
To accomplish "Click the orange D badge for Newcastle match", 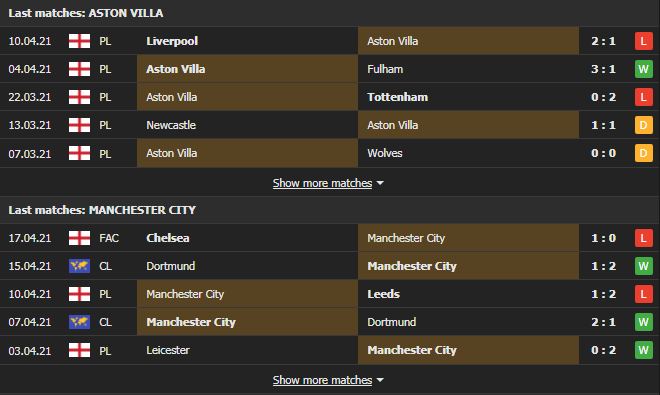I will tap(643, 125).
